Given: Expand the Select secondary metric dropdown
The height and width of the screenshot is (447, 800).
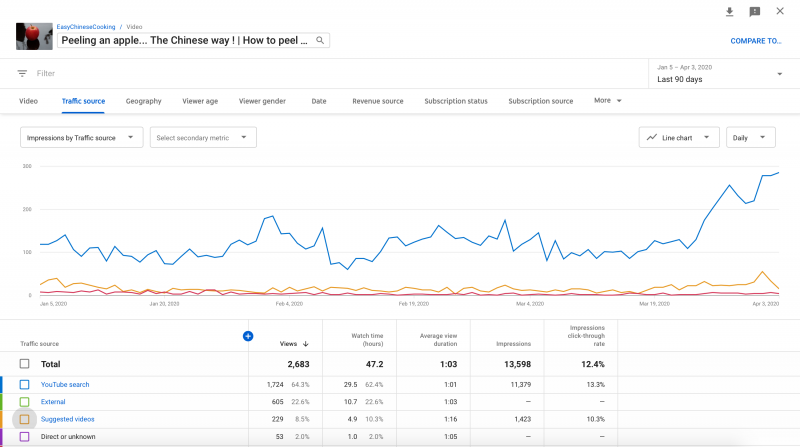Looking at the screenshot, I should (x=203, y=137).
